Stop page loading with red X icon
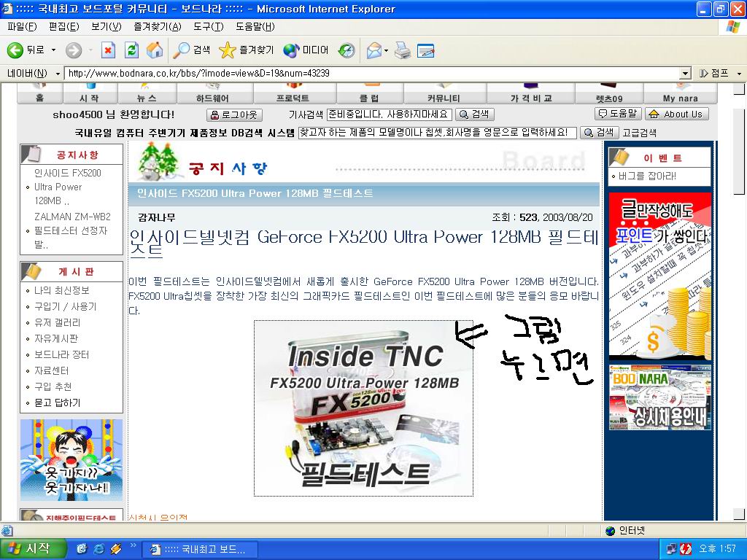747x560 pixels. 109,50
